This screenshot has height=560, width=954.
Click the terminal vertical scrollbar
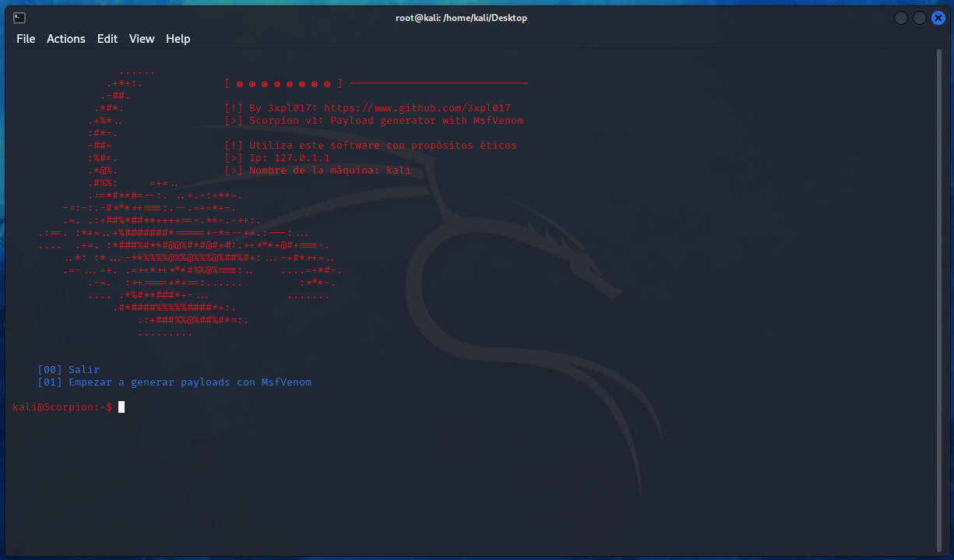coord(940,300)
